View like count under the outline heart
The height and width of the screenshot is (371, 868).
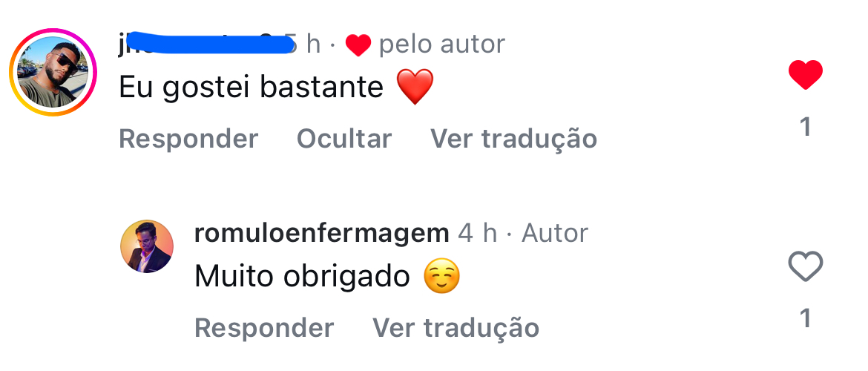tap(806, 318)
